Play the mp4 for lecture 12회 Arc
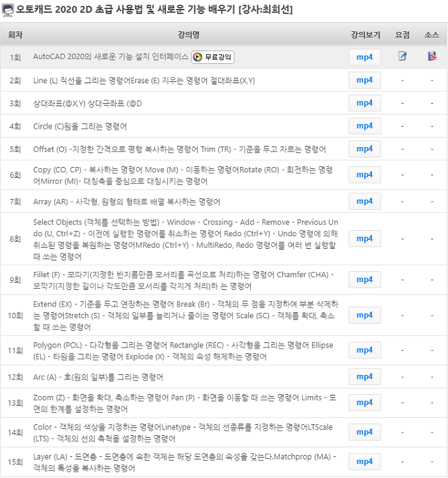The width and height of the screenshot is (448, 478). 364,376
